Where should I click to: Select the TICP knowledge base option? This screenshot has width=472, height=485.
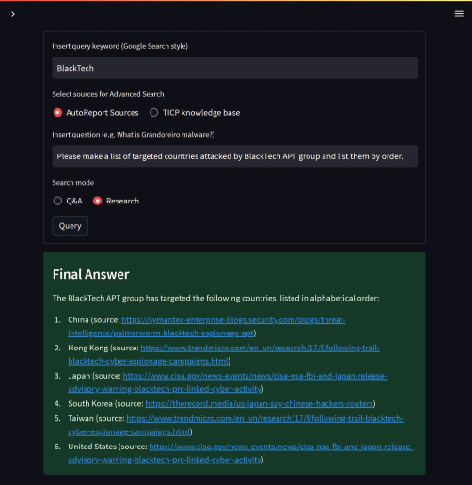195,113
